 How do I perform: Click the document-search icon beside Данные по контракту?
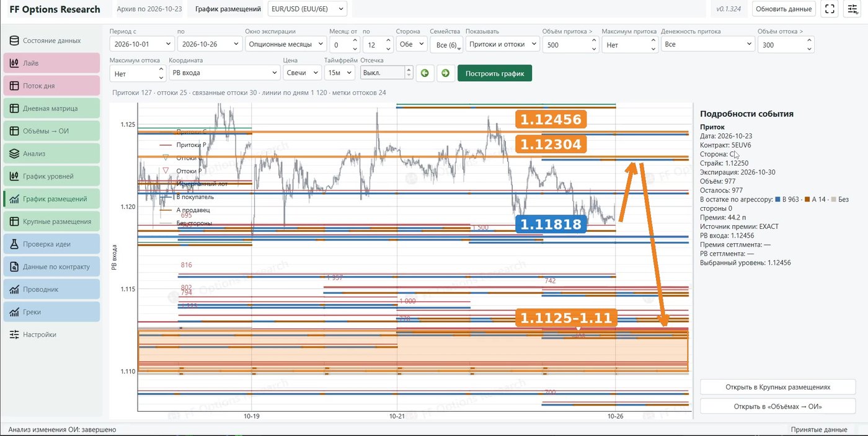click(x=14, y=267)
